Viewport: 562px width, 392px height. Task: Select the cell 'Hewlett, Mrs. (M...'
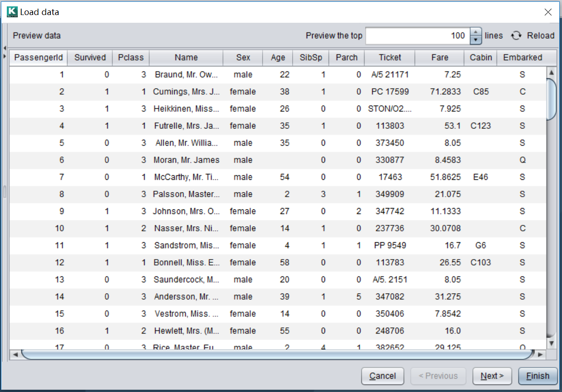click(x=186, y=331)
